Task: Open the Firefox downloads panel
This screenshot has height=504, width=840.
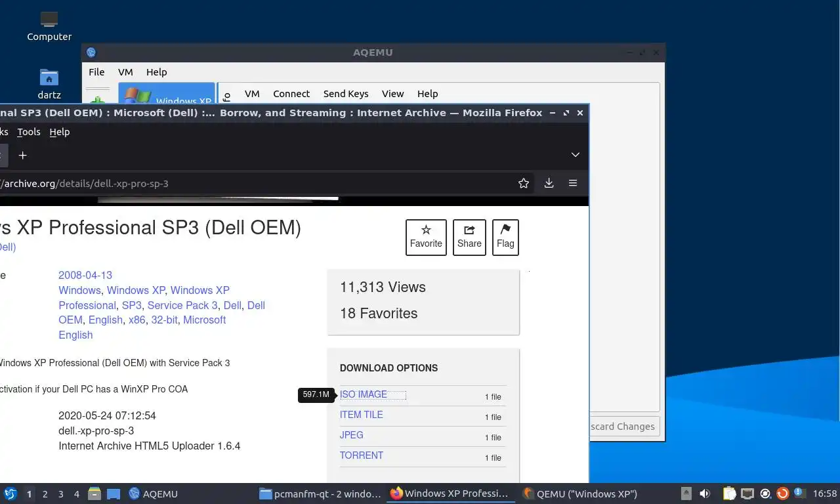Action: coord(549,183)
